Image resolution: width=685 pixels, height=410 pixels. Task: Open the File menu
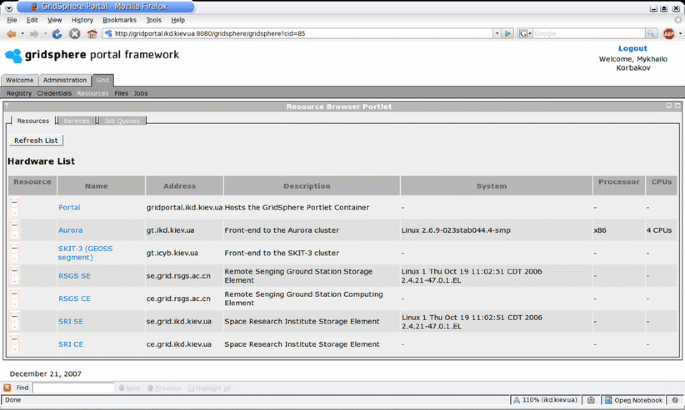coord(12,20)
